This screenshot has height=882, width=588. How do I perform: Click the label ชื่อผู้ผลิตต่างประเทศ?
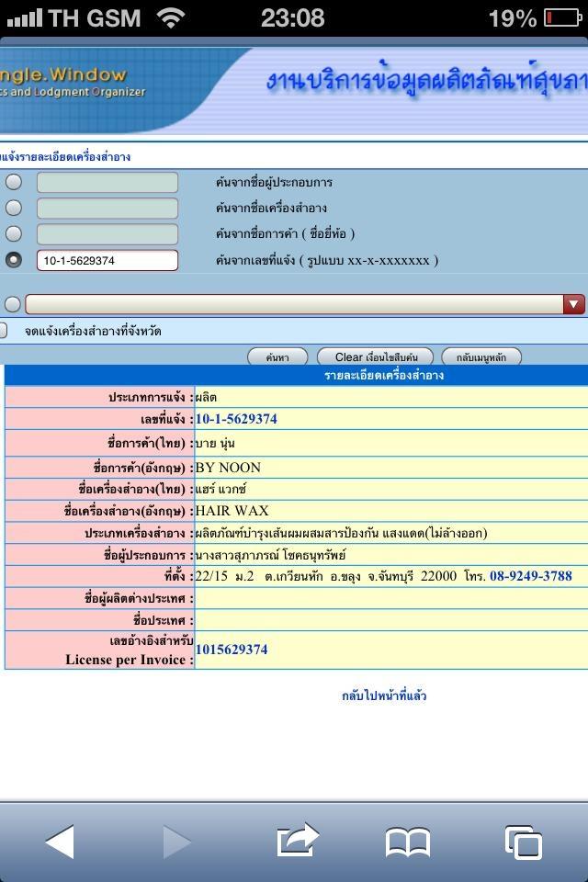pos(139,598)
